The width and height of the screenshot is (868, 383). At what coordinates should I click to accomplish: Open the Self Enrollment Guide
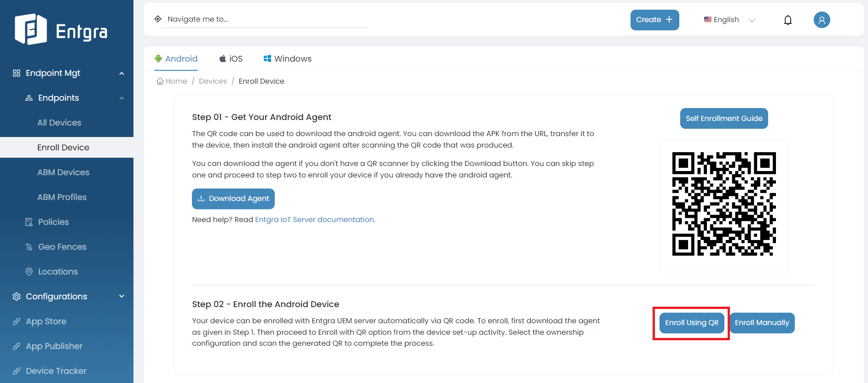pos(724,118)
